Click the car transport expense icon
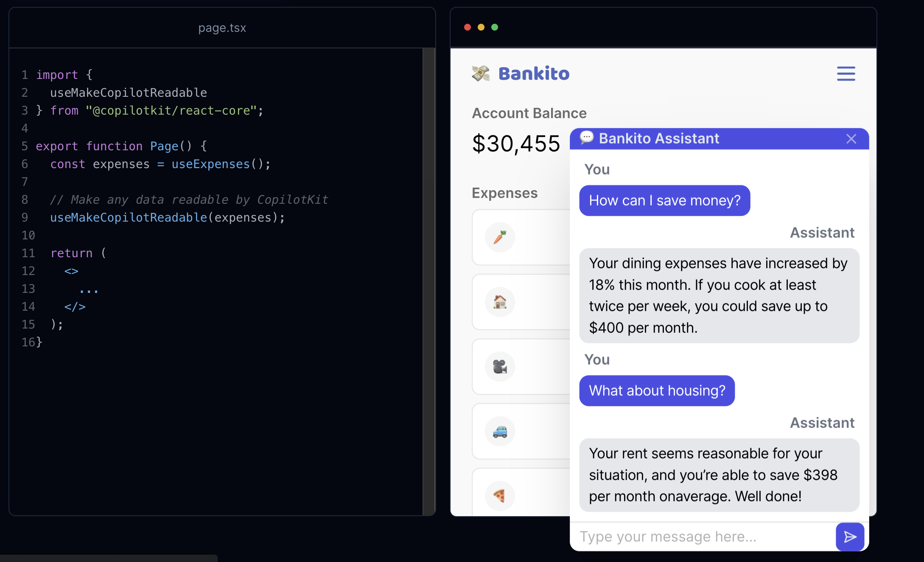Image resolution: width=924 pixels, height=562 pixels. [x=500, y=431]
